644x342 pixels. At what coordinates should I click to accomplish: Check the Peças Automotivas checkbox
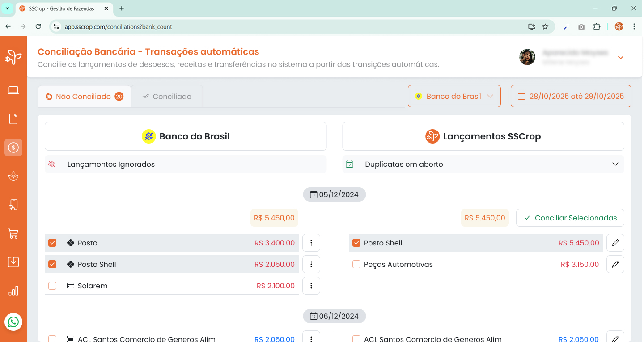(356, 264)
